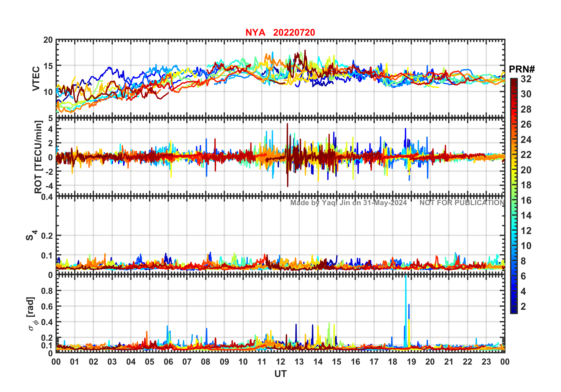Click the 19 hour tick on UT axis
The width and height of the screenshot is (561, 392).
click(x=411, y=362)
